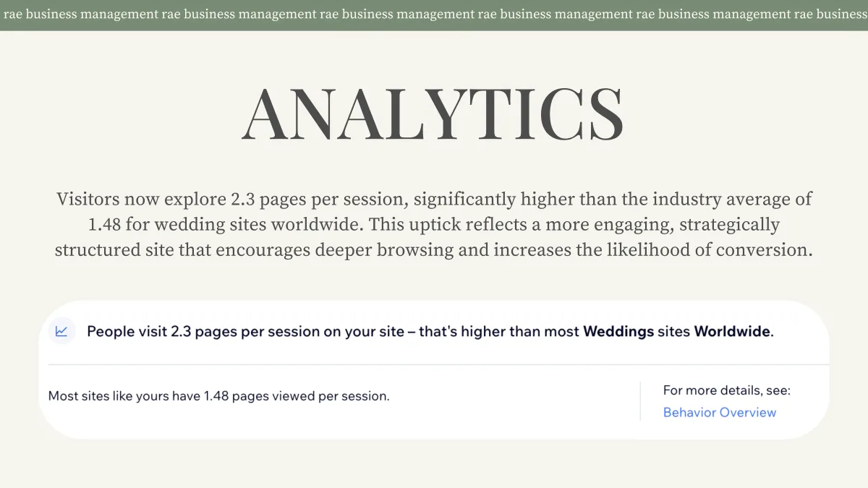868x488 pixels.
Task: Open the Behavior Overview link
Action: coord(719,412)
